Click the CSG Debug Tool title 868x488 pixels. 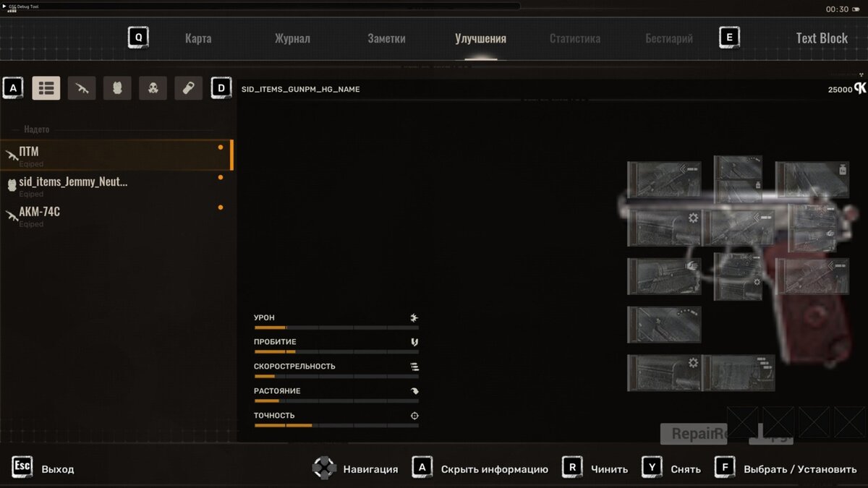pos(24,7)
